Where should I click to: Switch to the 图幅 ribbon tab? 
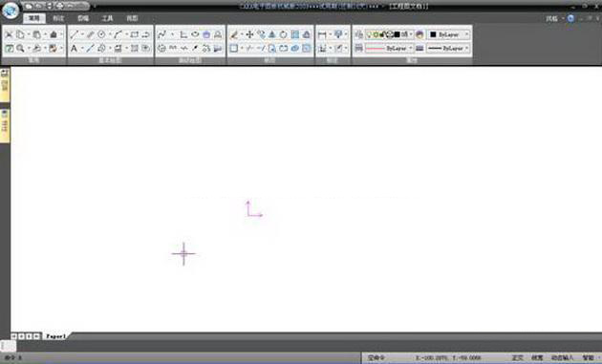click(x=83, y=18)
